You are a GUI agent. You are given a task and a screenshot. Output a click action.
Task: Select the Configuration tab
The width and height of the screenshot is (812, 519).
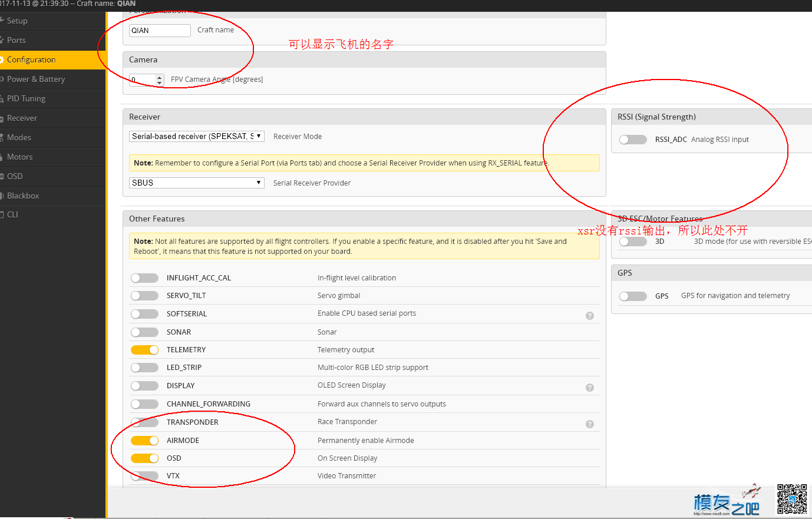(52, 59)
